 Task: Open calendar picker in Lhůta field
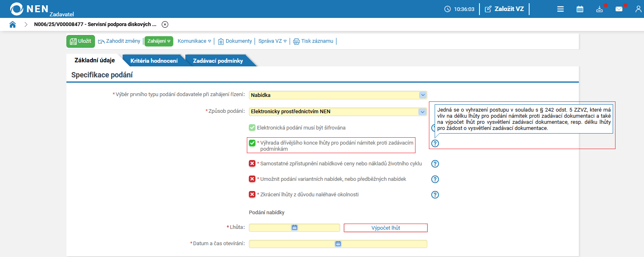tap(295, 228)
